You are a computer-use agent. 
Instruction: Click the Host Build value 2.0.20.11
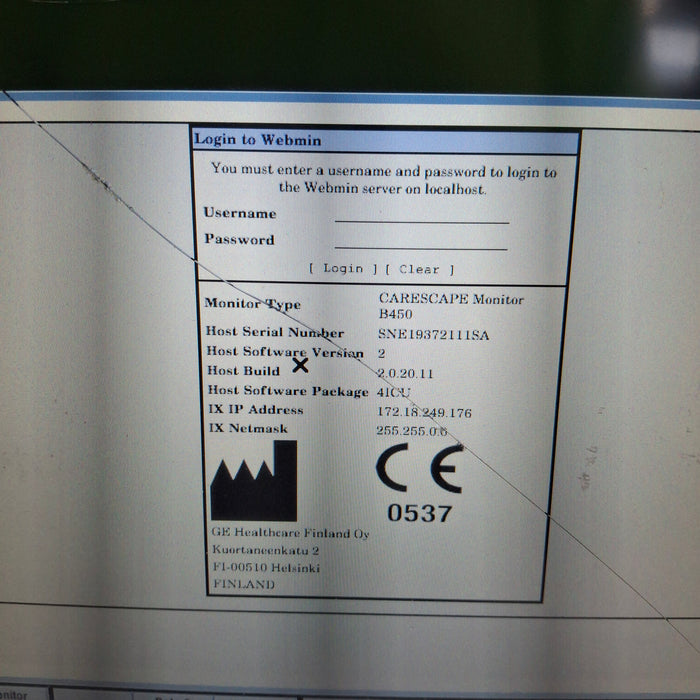point(408,372)
